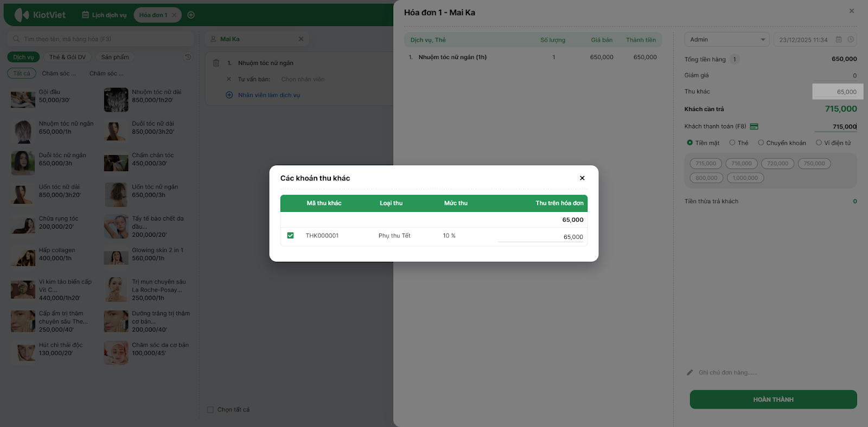Screen dimensions: 868x427
Task: Click the HOÀN THÀNH button
Action: tap(774, 399)
